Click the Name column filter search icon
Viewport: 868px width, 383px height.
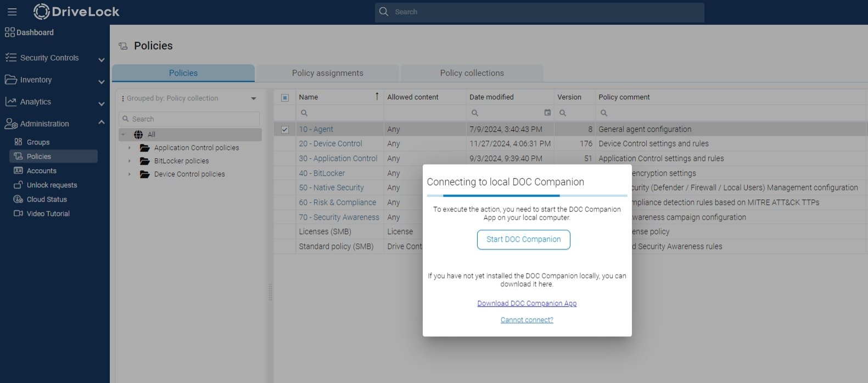pos(304,113)
